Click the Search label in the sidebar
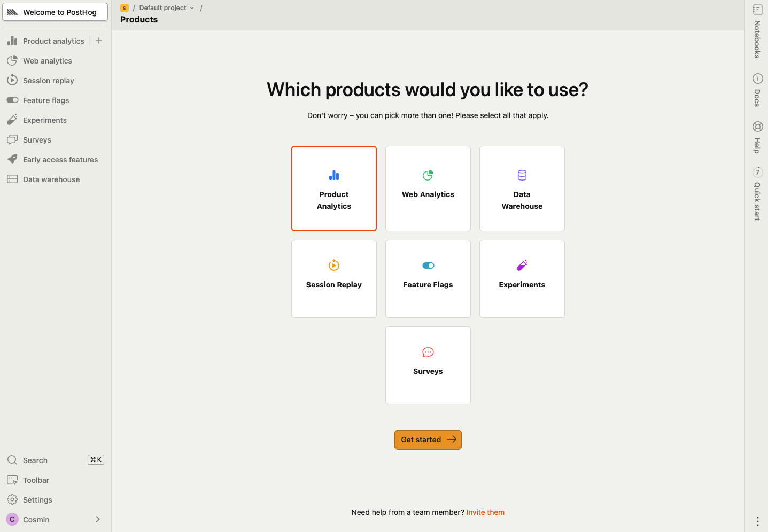Viewport: 768px width, 532px height. 35,460
